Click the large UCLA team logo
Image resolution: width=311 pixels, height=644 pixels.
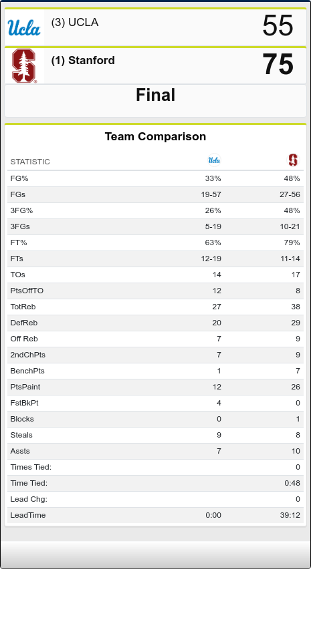(24, 27)
